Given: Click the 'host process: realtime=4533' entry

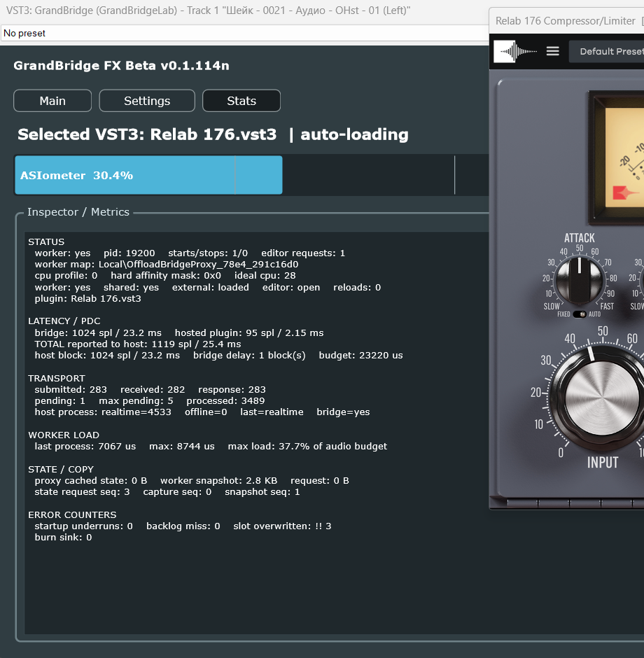Looking at the screenshot, I should [x=103, y=412].
